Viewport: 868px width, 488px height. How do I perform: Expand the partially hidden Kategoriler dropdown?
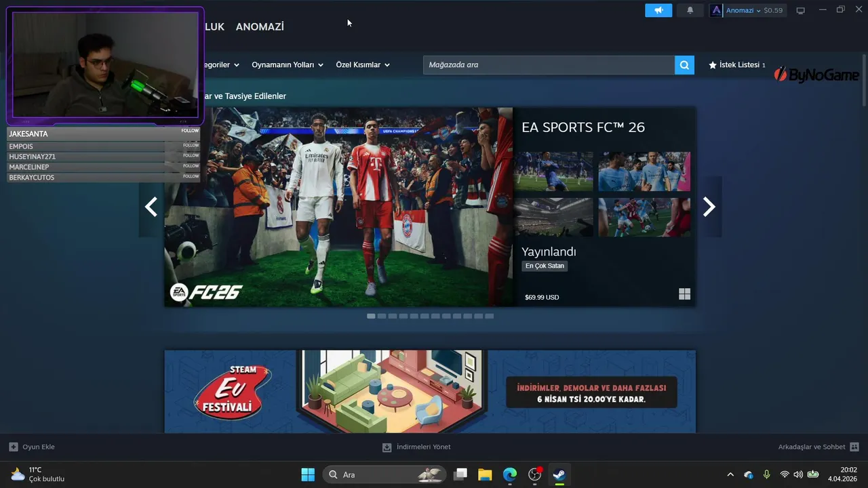(222, 65)
